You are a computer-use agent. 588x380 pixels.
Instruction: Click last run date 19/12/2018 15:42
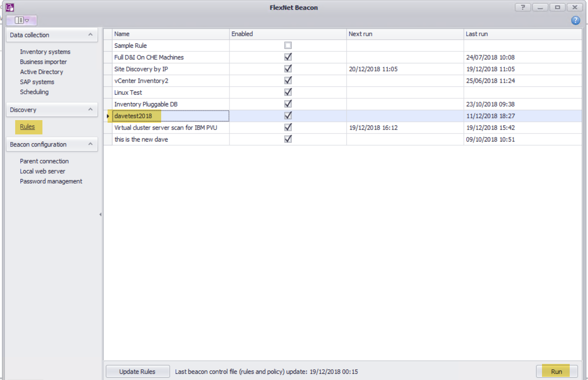(x=490, y=128)
